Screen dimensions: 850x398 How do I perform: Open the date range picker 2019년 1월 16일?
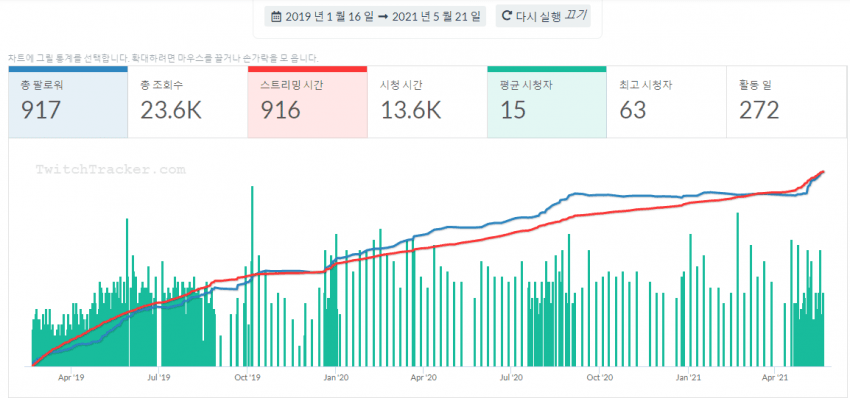(x=375, y=16)
